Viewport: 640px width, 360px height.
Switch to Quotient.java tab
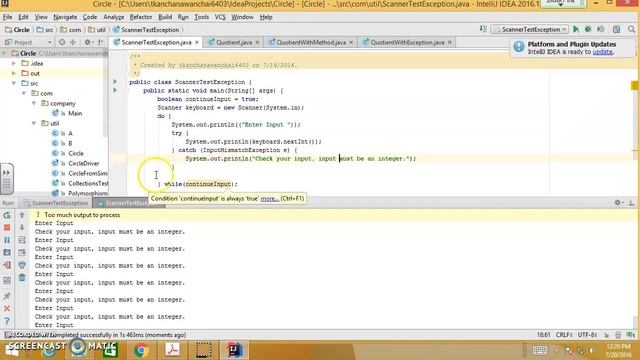pyautogui.click(x=233, y=42)
